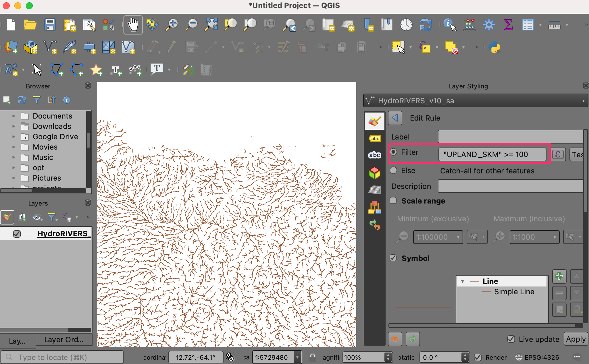Add symbol layer with green plus
589x364 pixels.
(559, 276)
